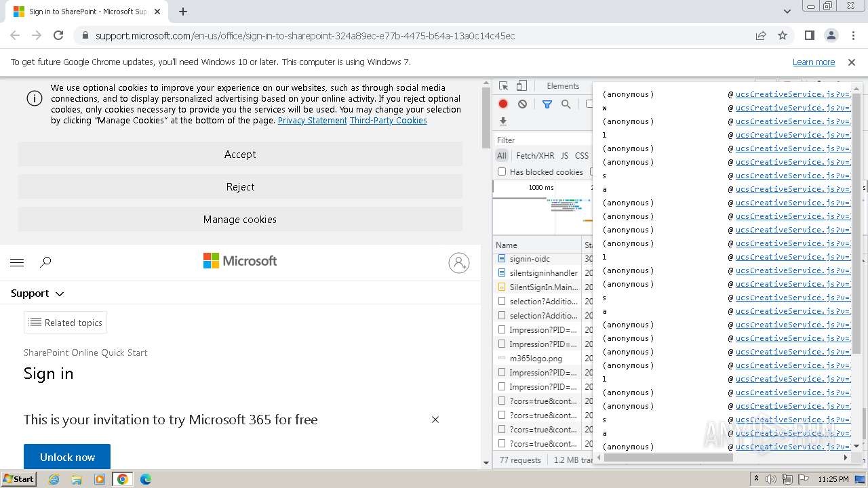868x488 pixels.
Task: Click the site lock icon
Action: pos(85,35)
